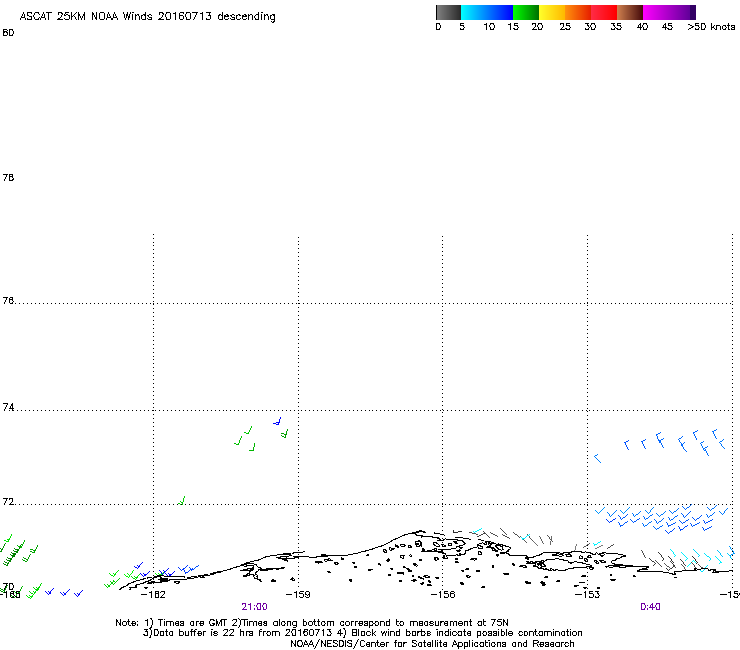Click the NOAA/NESDIS credit line
This screenshot has width=740, height=650.
[x=432, y=644]
